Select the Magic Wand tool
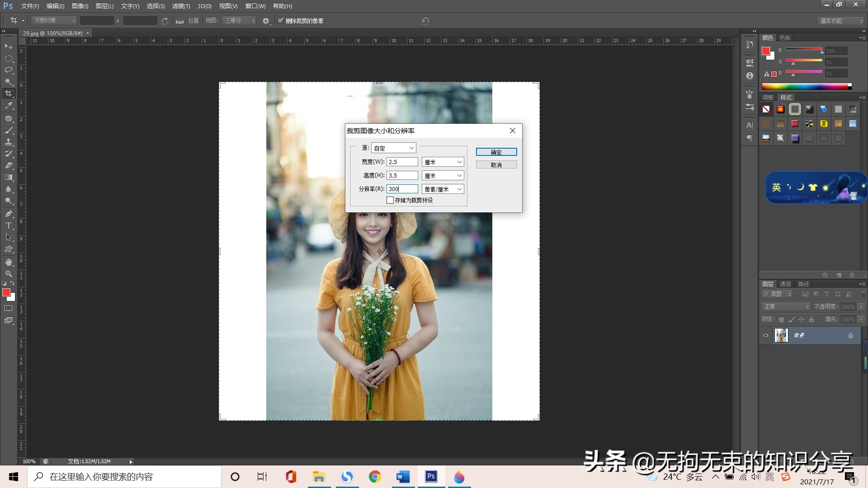This screenshot has width=868, height=488. 9,82
